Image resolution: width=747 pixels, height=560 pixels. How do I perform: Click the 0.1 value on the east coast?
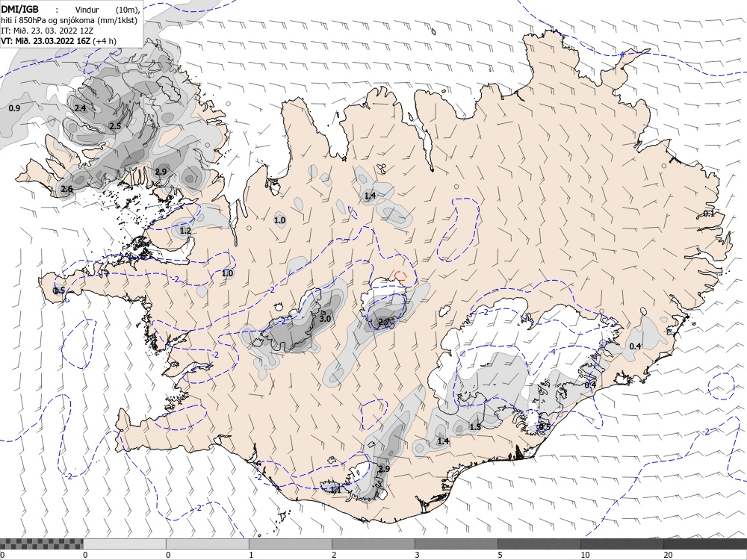point(709,214)
